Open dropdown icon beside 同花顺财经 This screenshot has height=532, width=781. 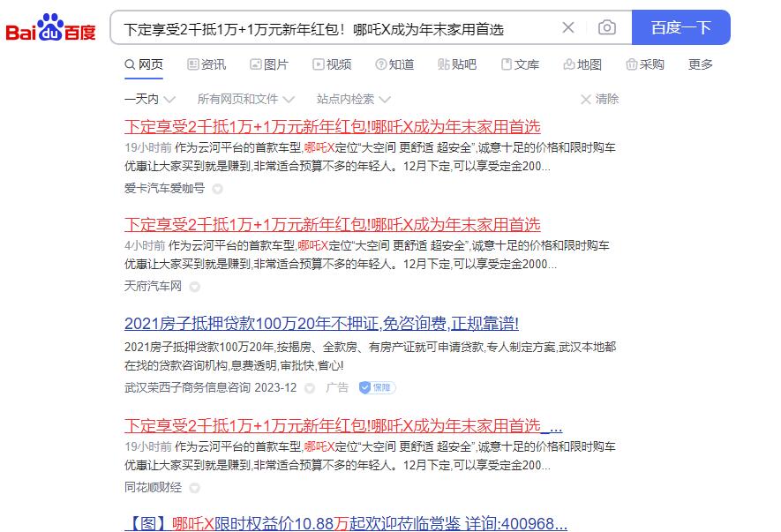195,488
